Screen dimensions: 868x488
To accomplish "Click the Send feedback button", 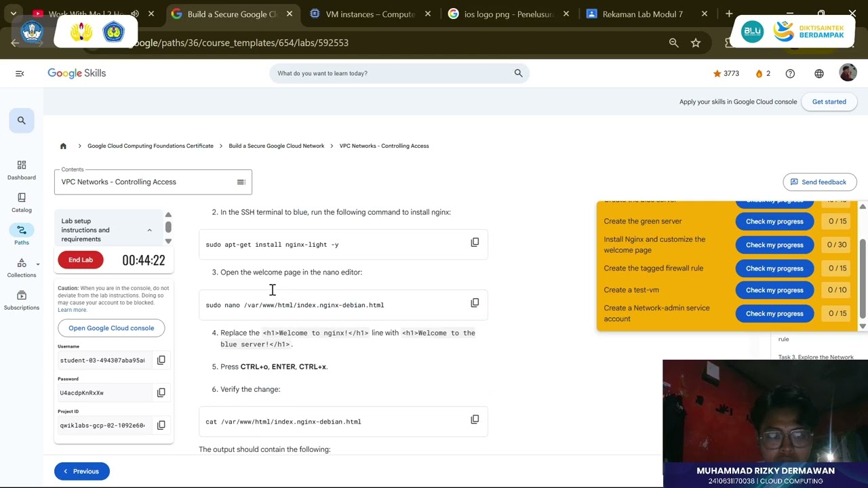I will point(820,182).
